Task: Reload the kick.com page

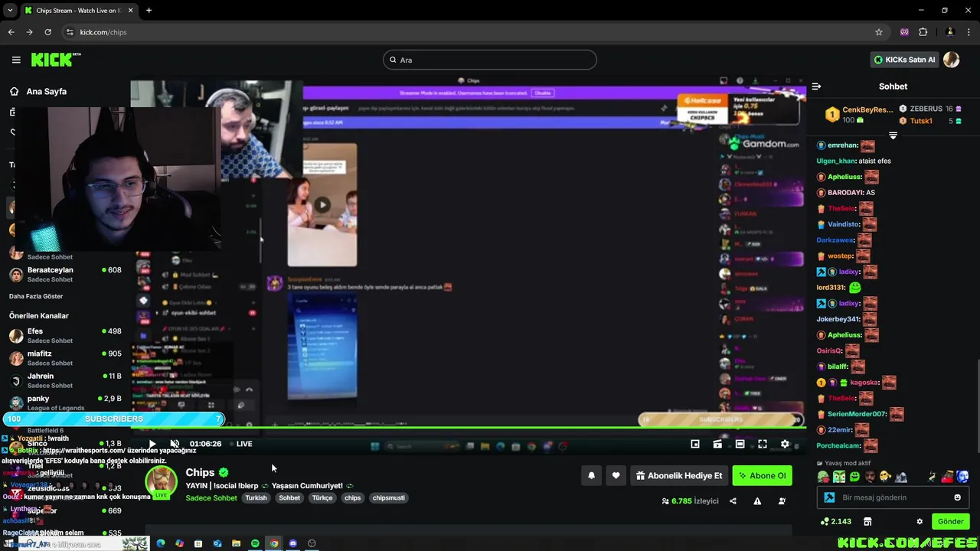Action: (47, 32)
